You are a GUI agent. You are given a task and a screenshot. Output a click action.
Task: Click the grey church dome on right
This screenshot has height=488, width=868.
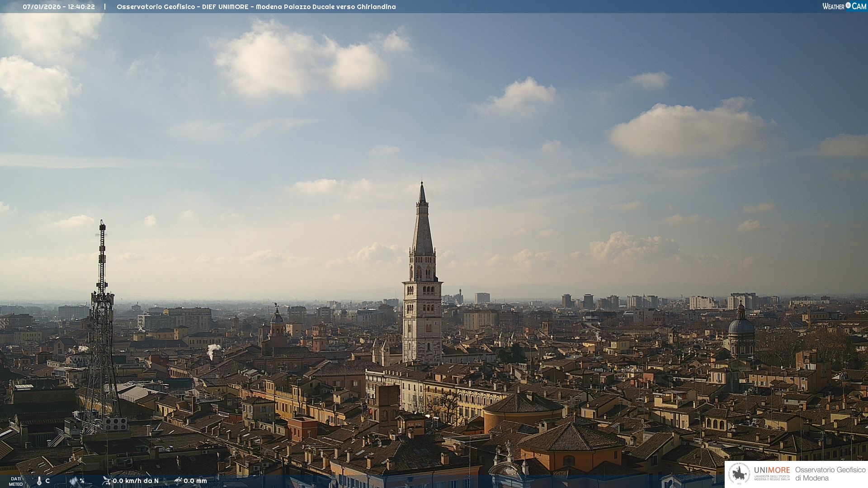tap(741, 326)
